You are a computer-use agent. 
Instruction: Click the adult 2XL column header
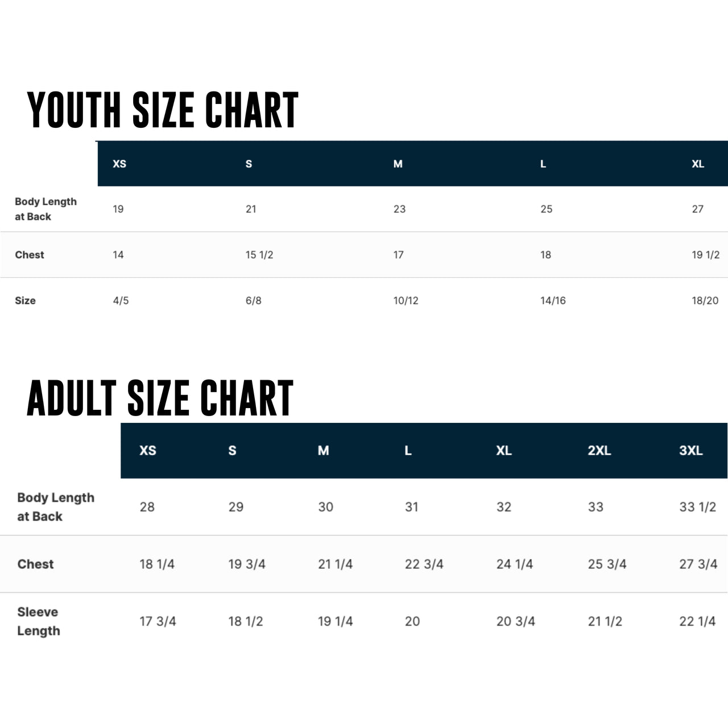[x=599, y=450]
